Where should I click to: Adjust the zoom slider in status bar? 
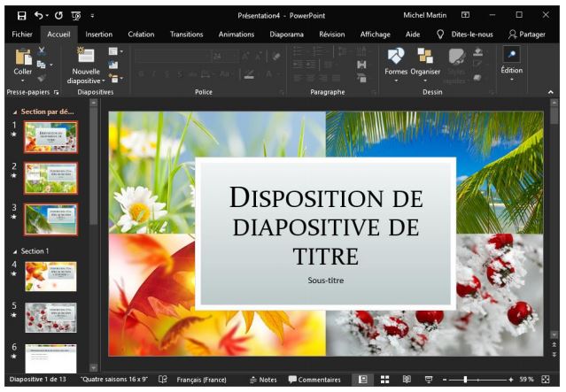(x=465, y=380)
